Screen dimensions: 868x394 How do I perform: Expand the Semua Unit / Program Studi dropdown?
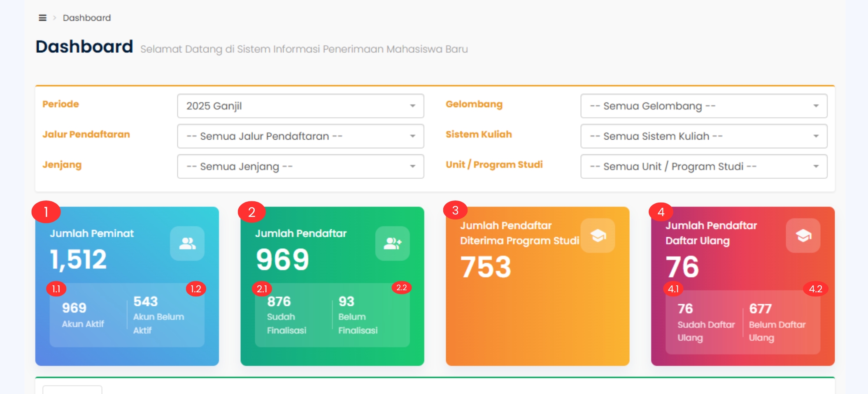point(703,166)
